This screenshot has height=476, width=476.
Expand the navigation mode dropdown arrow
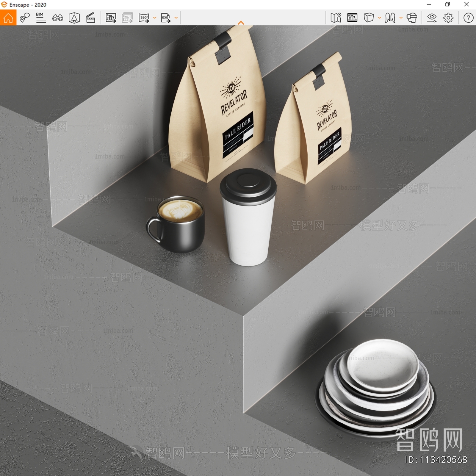point(401,18)
